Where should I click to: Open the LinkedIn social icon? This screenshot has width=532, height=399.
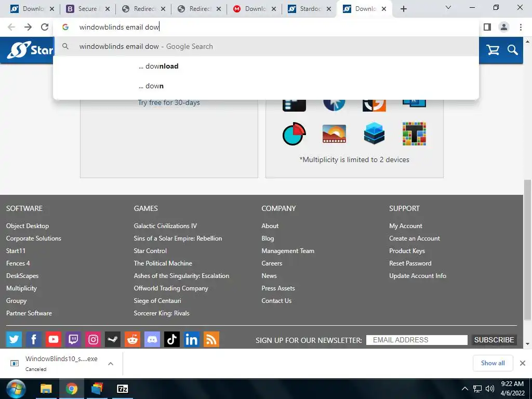(x=191, y=339)
